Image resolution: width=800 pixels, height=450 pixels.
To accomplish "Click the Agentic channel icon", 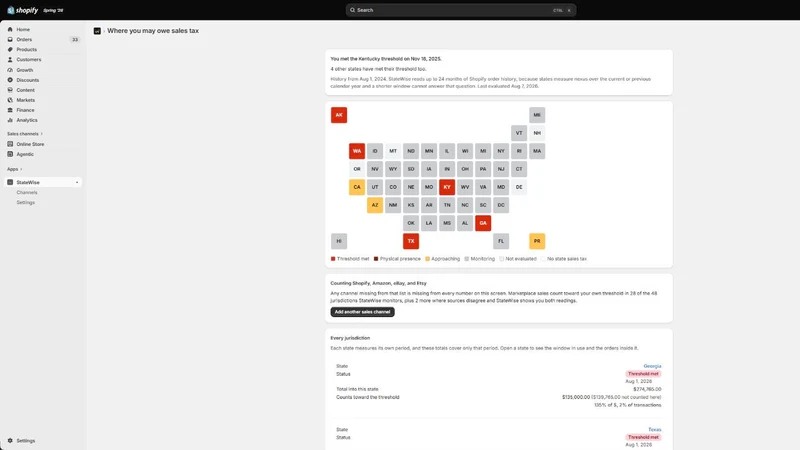I will click(10, 154).
